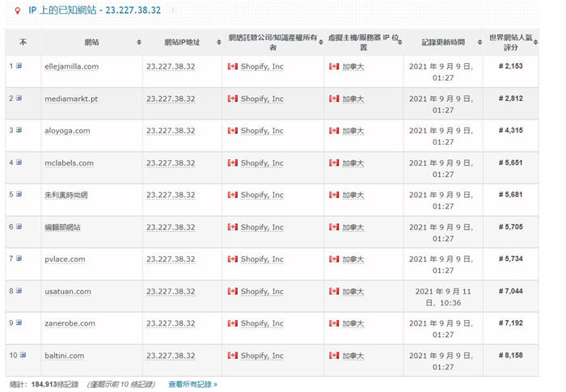This screenshot has width=566, height=392.
Task: Click the 不 column header
Action: click(x=23, y=42)
